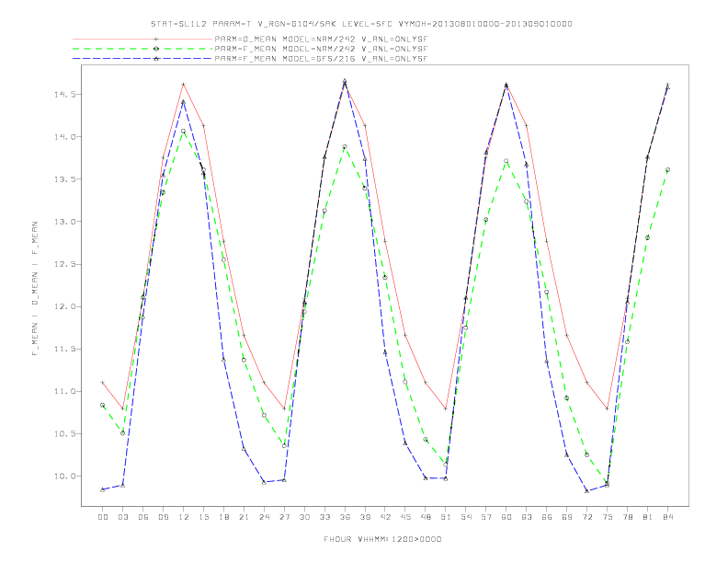Click the 78 forecast hour tick label
This screenshot has height=563, width=728.
click(628, 517)
